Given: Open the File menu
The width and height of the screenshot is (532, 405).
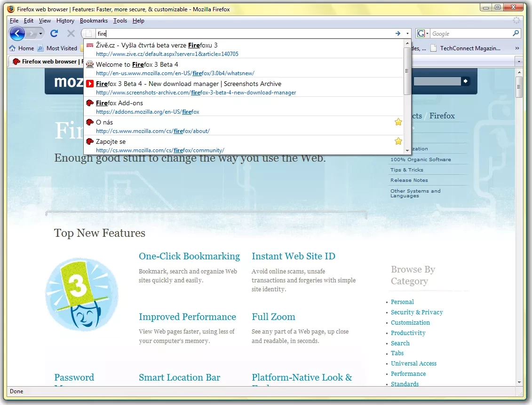Looking at the screenshot, I should (14, 21).
